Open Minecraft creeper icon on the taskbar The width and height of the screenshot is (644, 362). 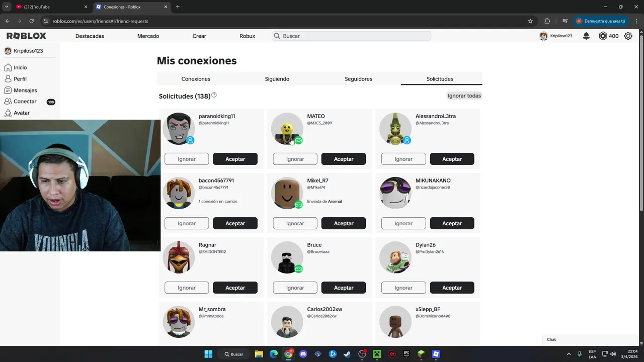pos(377,354)
